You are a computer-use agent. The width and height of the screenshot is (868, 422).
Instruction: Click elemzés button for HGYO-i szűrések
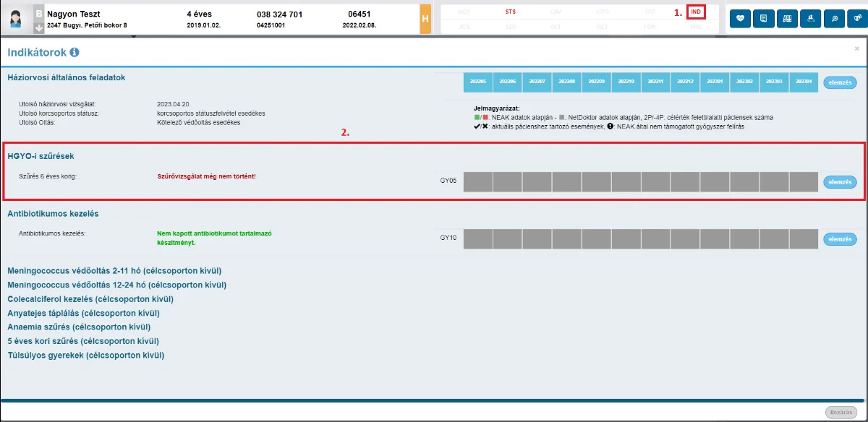click(840, 182)
